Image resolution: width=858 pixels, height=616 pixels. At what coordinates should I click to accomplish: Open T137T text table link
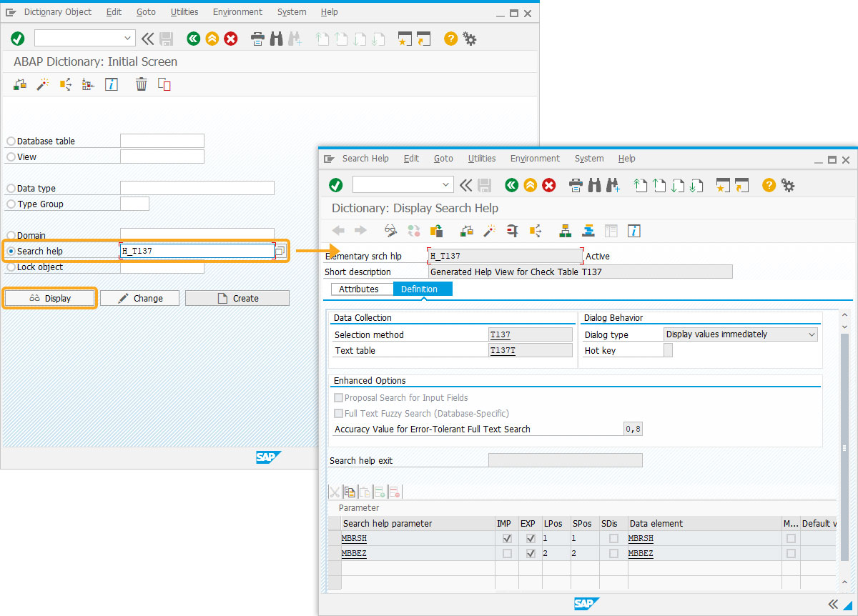click(503, 350)
